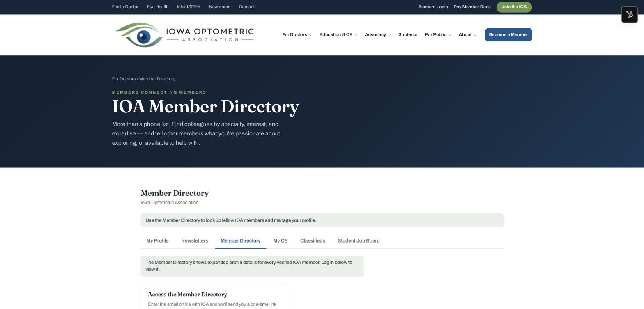
Task: Open the Classifieds tab
Action: point(313,241)
